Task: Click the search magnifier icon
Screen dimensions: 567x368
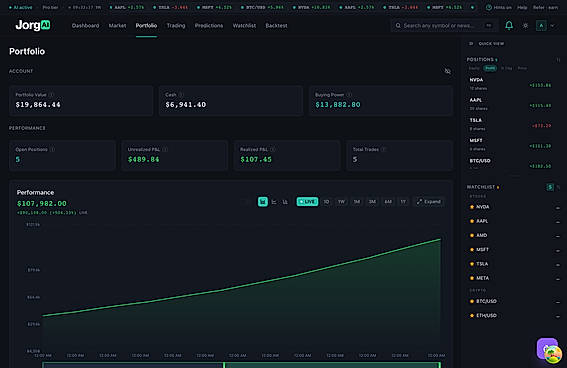Action: coord(398,26)
